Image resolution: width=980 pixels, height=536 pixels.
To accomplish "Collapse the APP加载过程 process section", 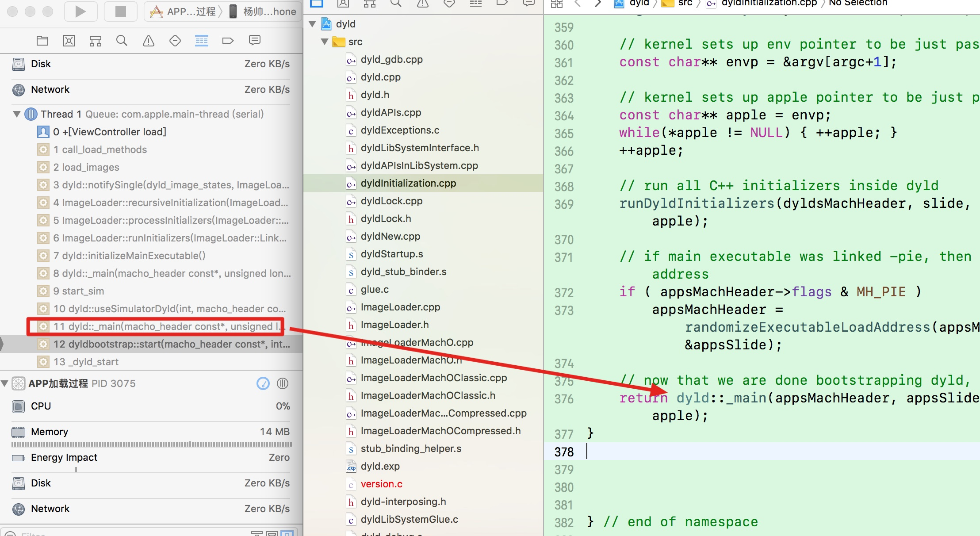I will pos(4,383).
